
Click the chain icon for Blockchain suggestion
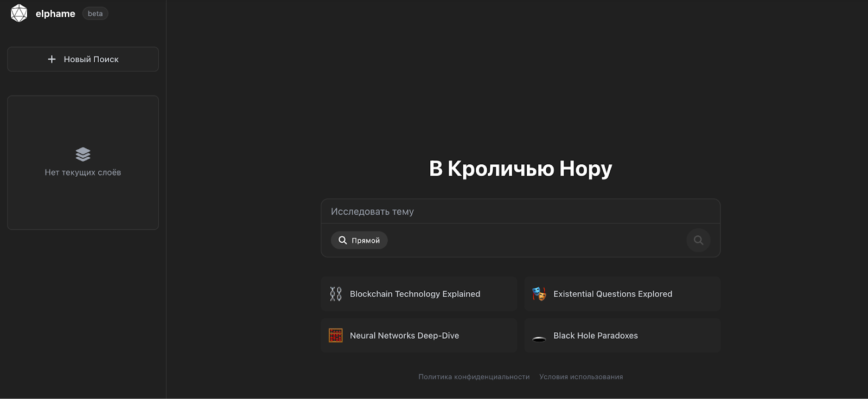coord(336,294)
